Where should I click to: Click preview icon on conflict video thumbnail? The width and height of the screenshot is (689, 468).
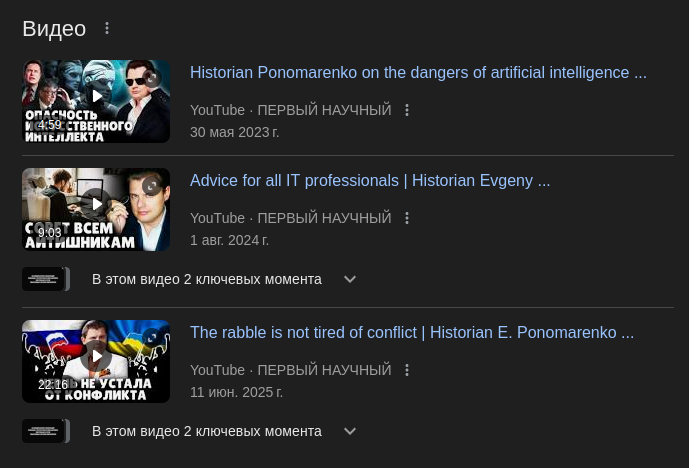click(x=152, y=338)
